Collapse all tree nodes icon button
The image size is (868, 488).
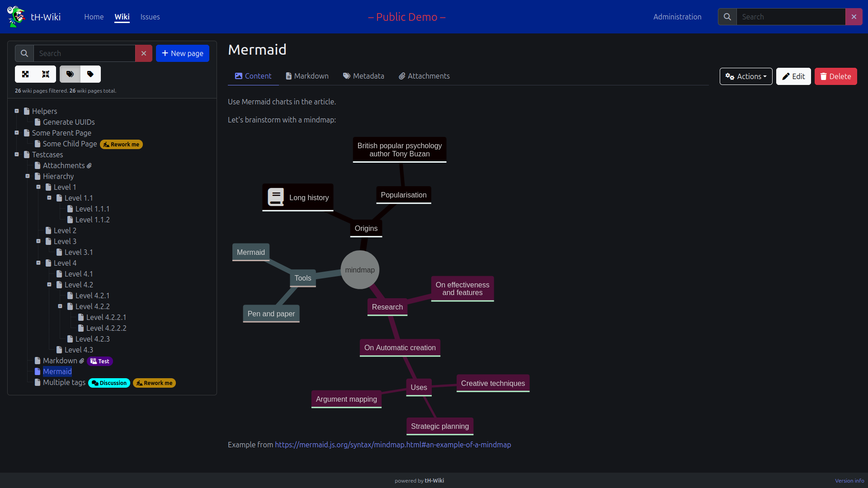point(46,74)
